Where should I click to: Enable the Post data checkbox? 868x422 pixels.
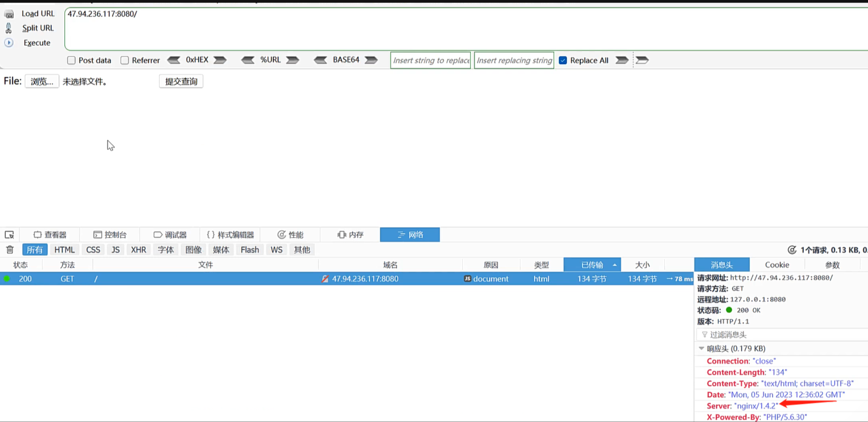click(71, 61)
